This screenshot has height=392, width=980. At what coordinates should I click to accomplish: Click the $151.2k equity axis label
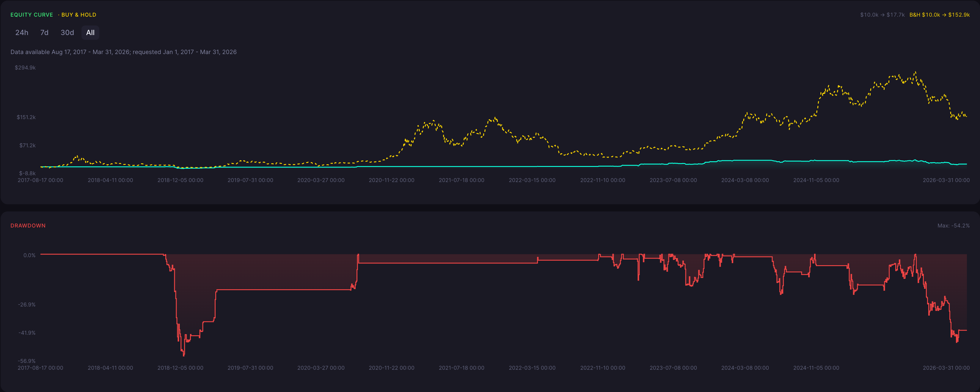click(x=26, y=117)
